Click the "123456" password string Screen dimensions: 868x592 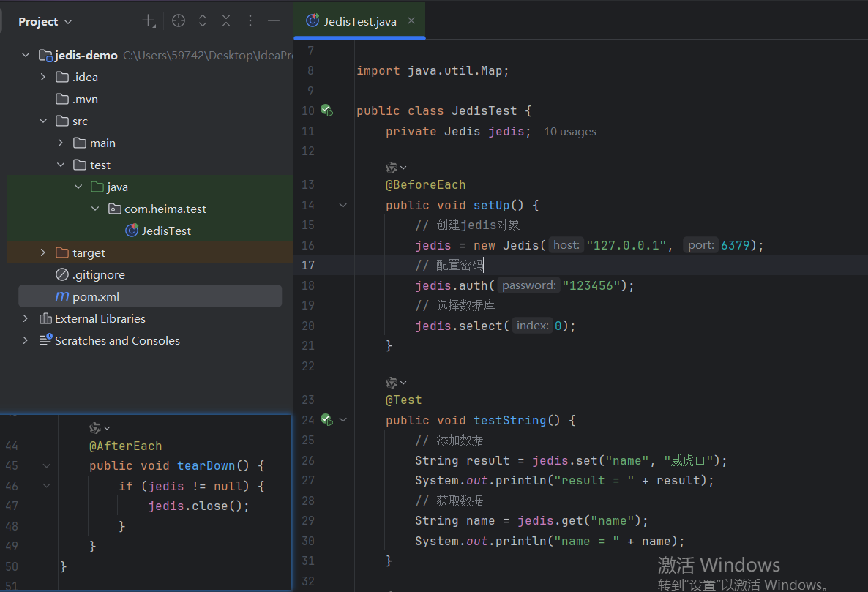pos(591,285)
